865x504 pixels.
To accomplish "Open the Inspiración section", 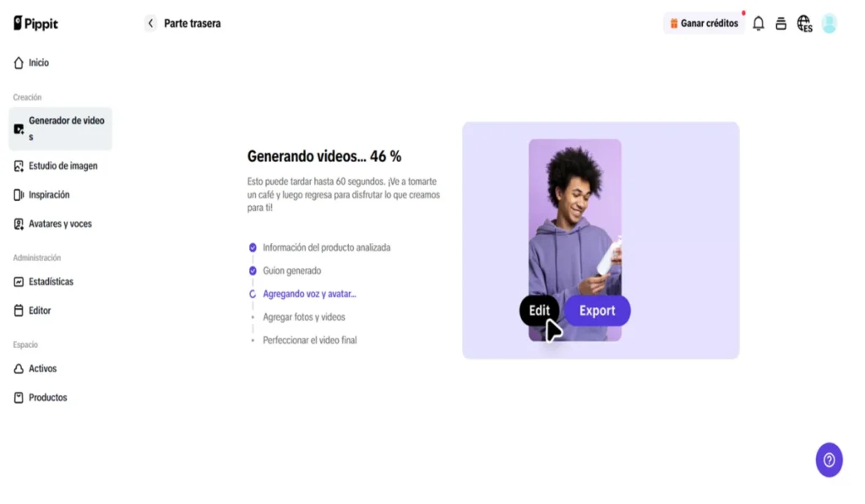I will (42, 195).
